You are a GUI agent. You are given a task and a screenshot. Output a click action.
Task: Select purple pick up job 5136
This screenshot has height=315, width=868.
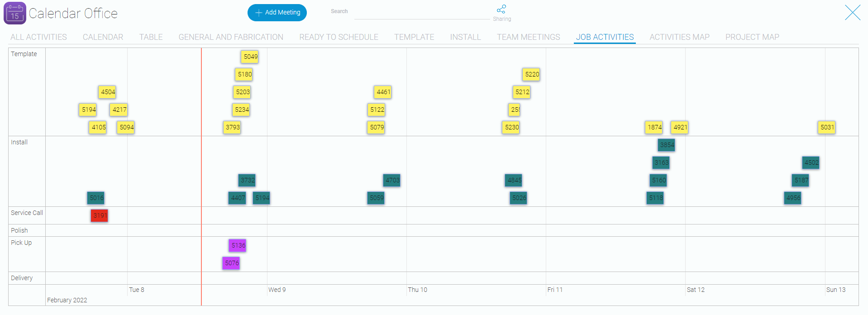pyautogui.click(x=238, y=245)
